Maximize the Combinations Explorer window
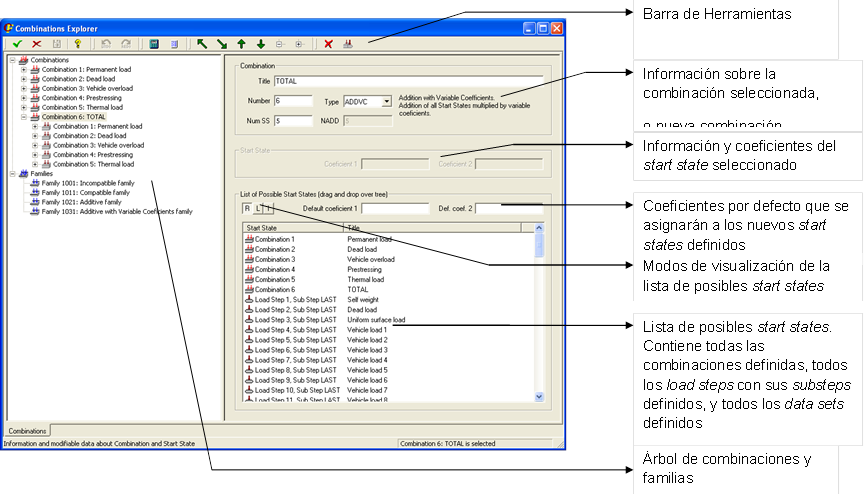 pyautogui.click(x=543, y=28)
